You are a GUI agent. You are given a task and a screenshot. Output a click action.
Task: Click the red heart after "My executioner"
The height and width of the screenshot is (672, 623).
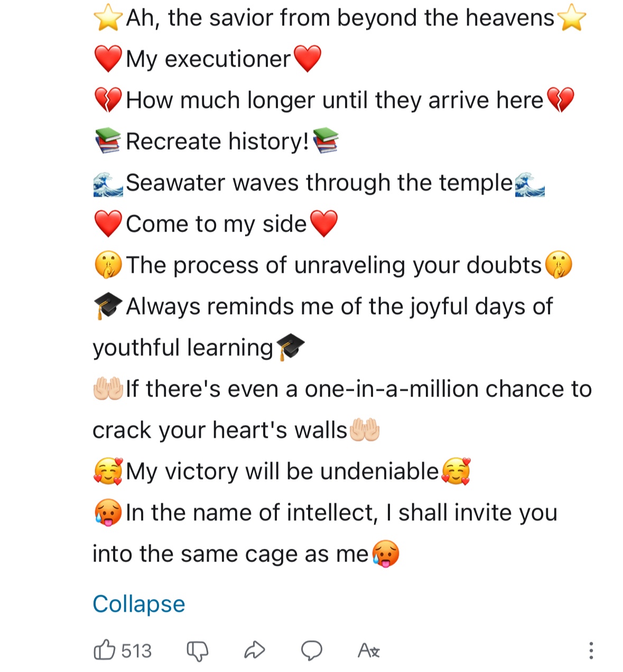click(x=307, y=59)
